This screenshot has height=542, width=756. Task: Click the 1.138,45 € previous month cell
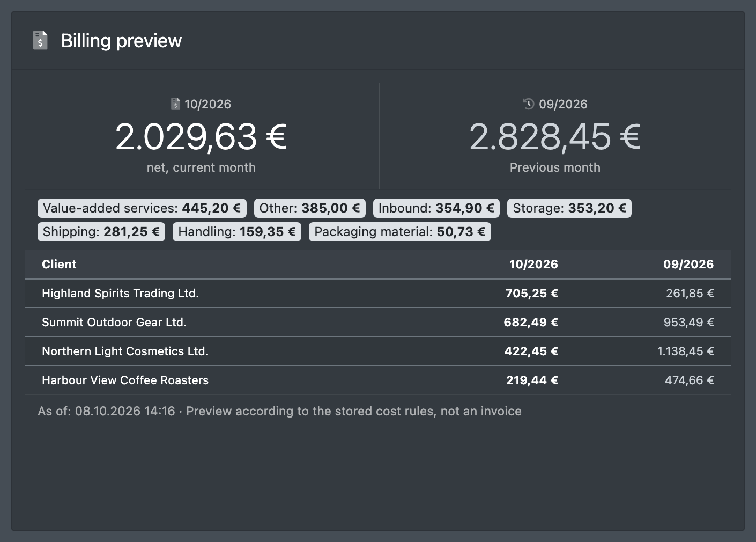pos(686,351)
